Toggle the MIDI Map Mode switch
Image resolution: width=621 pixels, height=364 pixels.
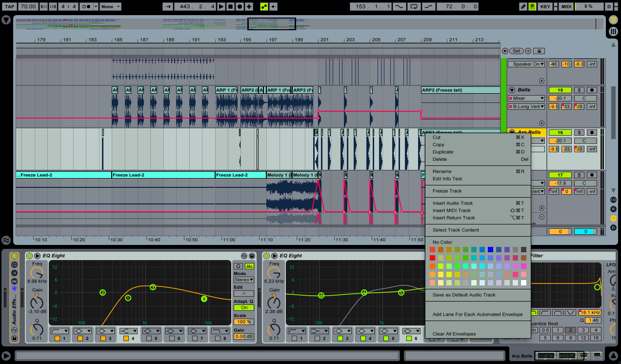tap(566, 6)
